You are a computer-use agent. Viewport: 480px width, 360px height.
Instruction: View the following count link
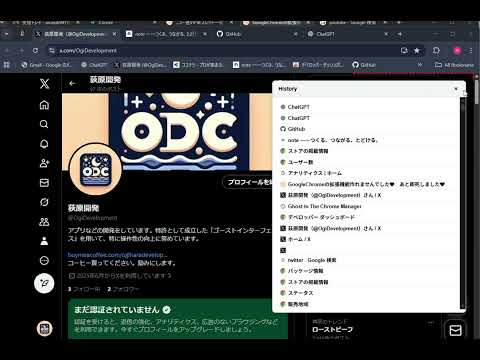point(84,289)
